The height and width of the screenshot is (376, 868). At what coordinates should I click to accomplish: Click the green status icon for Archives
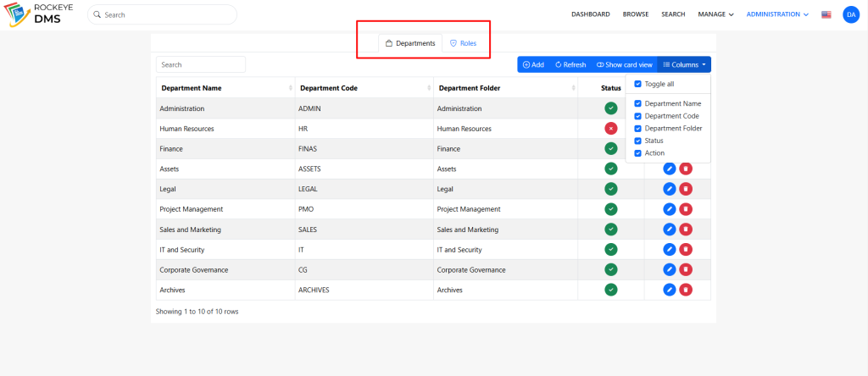[x=611, y=289]
